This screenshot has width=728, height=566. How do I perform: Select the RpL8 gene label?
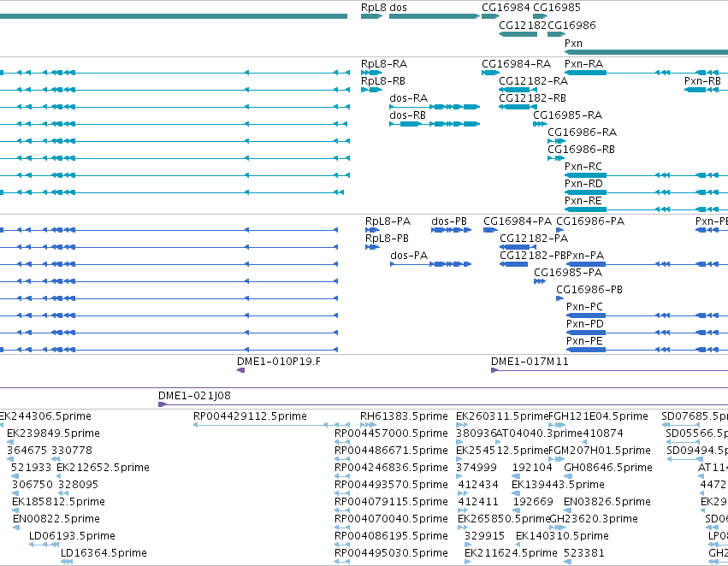374,8
